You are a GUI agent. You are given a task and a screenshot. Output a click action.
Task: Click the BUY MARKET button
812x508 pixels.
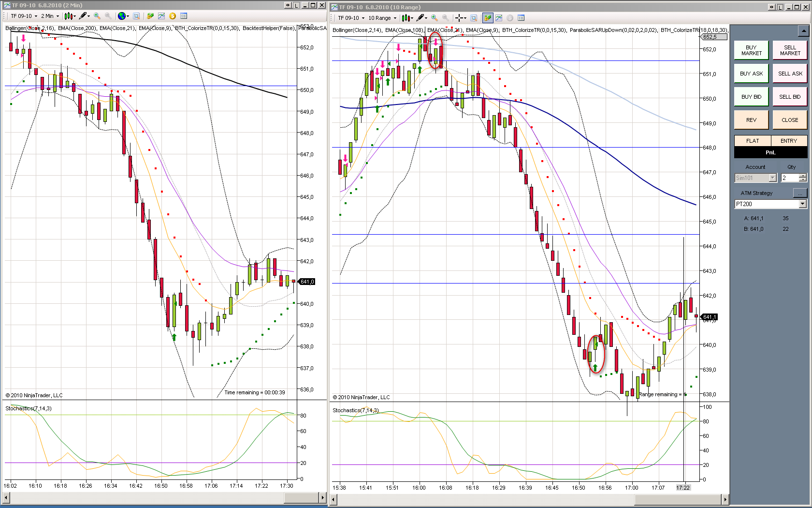point(751,50)
